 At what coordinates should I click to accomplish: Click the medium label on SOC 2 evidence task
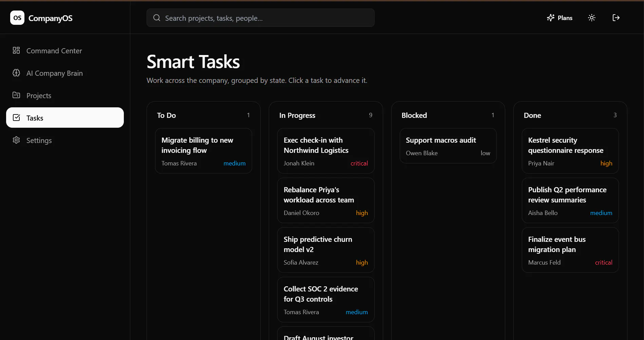[357, 312]
